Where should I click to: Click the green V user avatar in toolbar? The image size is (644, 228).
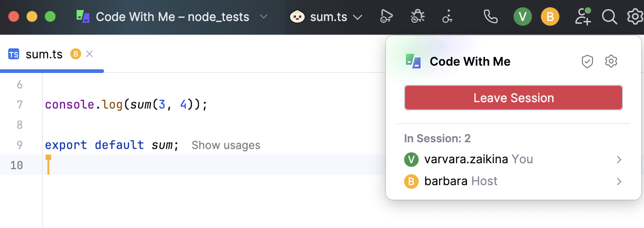pos(523,17)
